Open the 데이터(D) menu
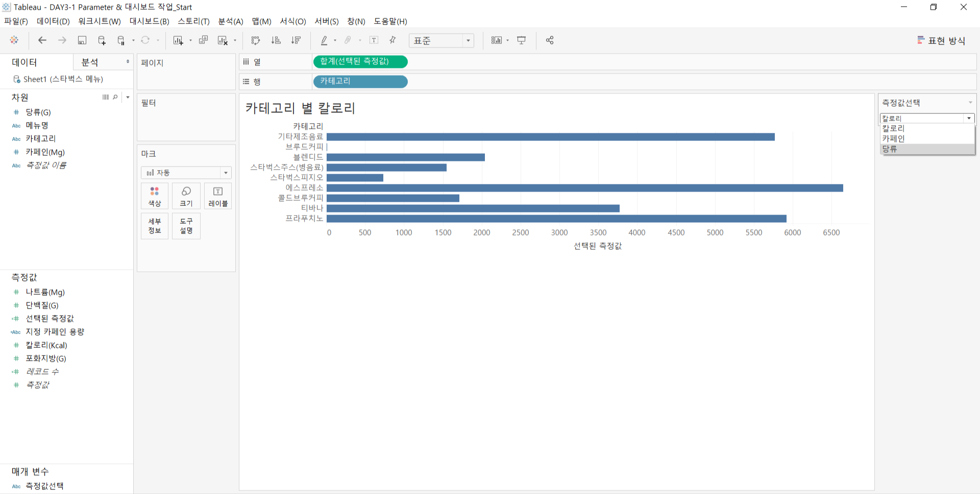This screenshot has height=494, width=980. click(x=53, y=21)
